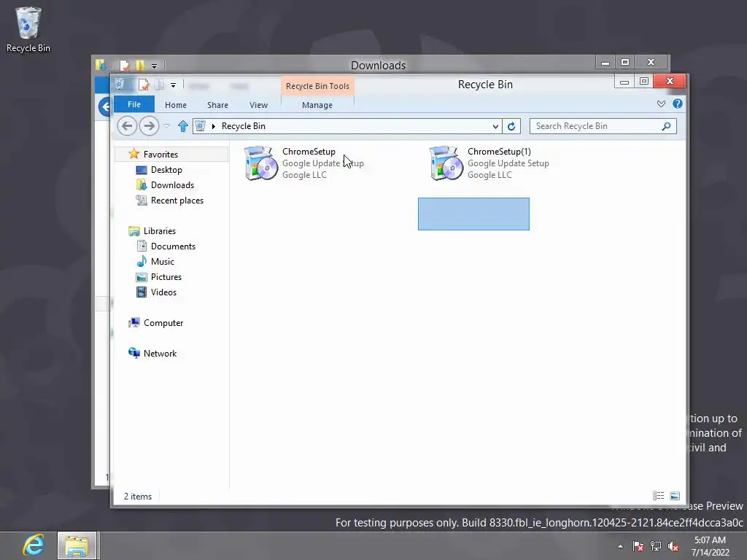The image size is (747, 560).
Task: Click the Back button in Downloads window
Action: (x=105, y=106)
